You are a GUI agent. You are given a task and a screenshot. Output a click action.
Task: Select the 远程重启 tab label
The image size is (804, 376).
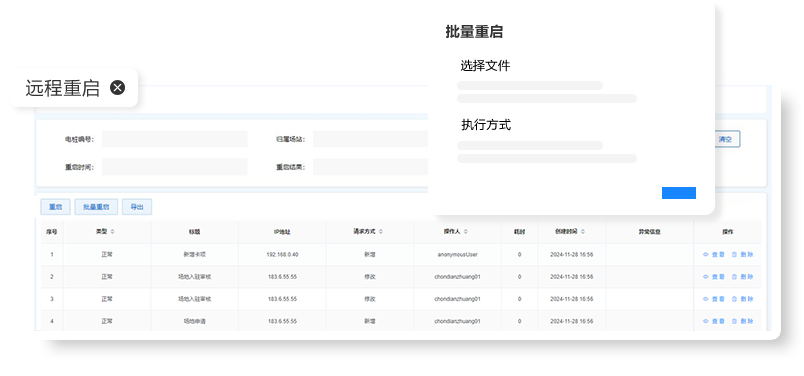tap(62, 88)
